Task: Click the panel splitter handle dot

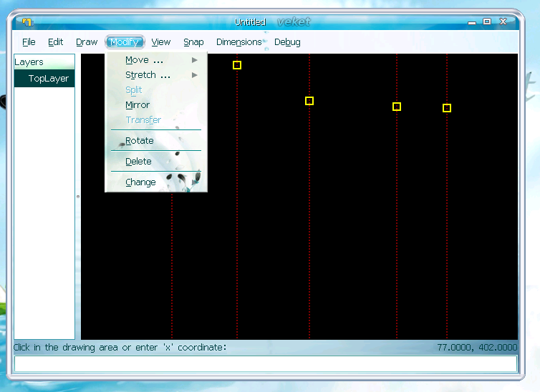Action: click(78, 197)
